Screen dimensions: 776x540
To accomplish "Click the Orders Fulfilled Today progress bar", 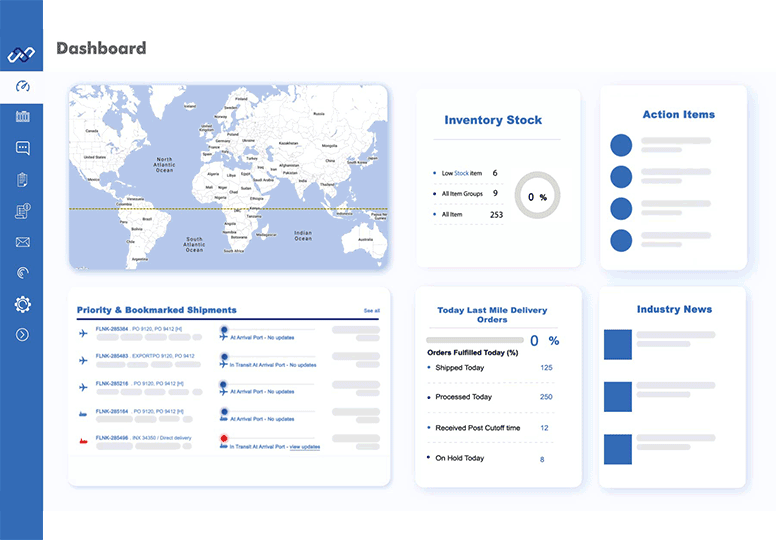I will pyautogui.click(x=475, y=341).
